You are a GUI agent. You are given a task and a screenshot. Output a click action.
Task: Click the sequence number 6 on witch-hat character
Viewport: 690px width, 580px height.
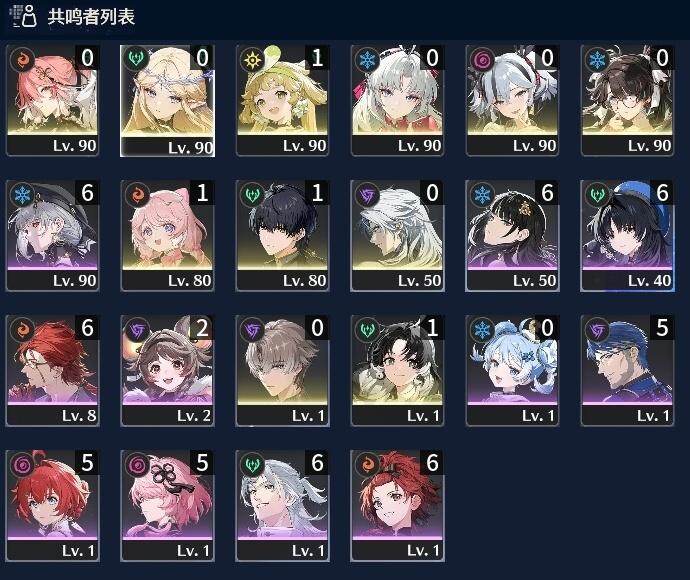[x=87, y=193]
